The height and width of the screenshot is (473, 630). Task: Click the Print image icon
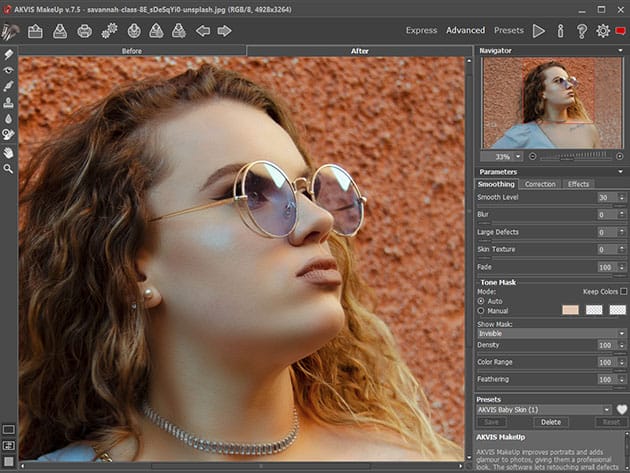pos(85,31)
